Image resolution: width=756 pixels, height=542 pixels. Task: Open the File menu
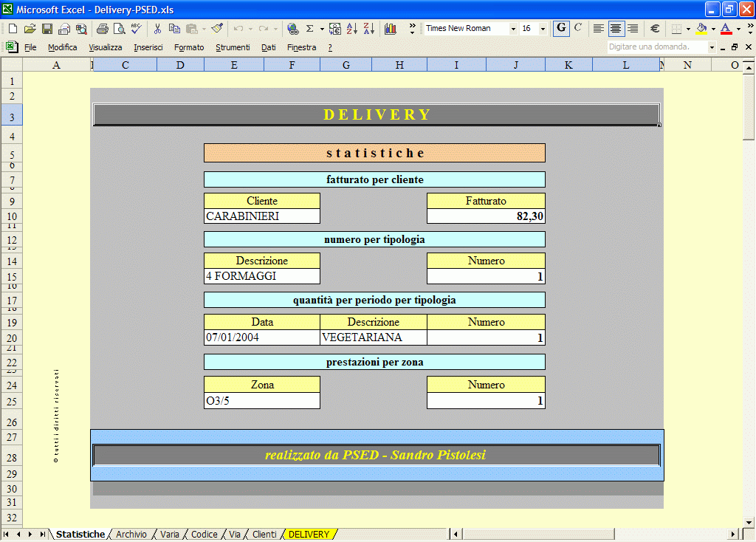(x=30, y=47)
